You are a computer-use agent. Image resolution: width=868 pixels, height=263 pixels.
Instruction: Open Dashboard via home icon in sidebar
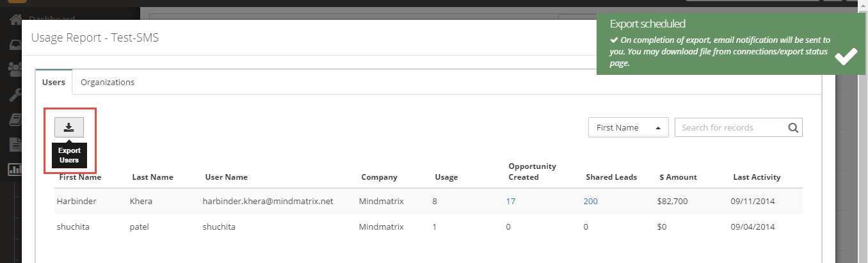[15, 20]
